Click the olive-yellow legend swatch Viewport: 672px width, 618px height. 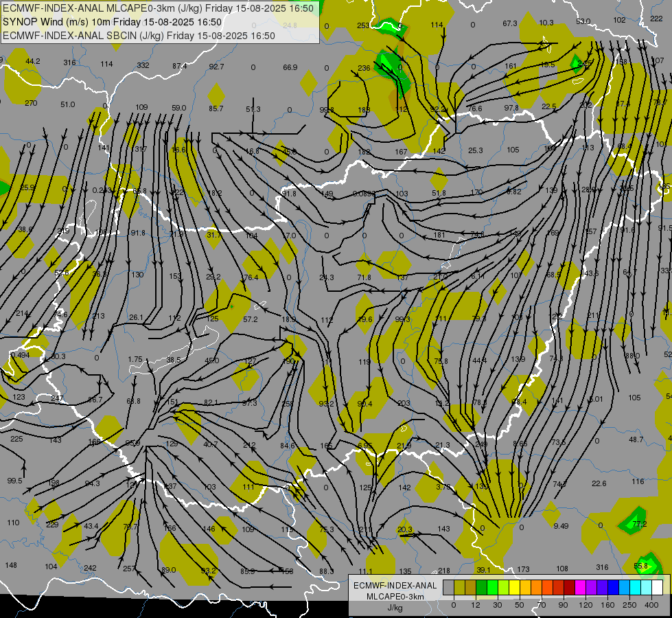(x=459, y=588)
